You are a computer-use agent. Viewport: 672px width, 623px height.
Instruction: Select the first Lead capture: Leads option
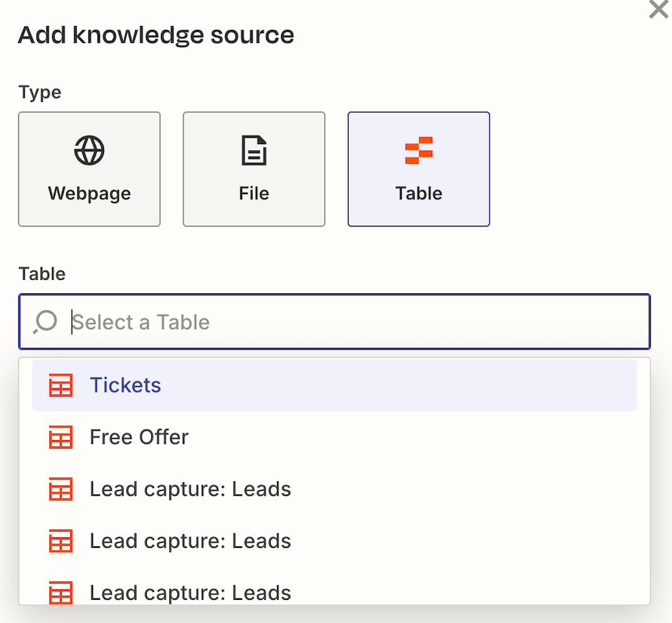click(x=190, y=489)
